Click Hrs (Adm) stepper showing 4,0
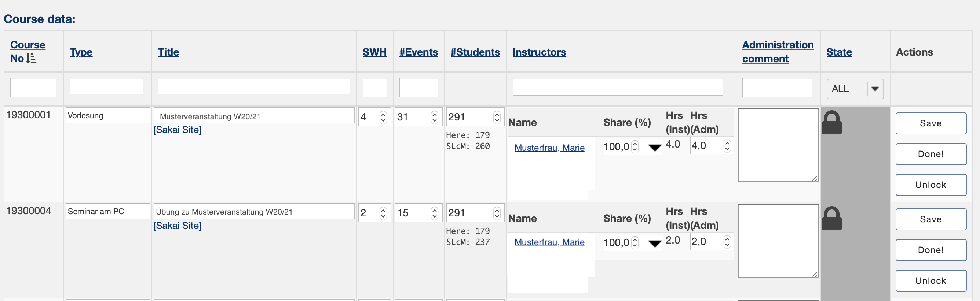 pyautogui.click(x=727, y=146)
